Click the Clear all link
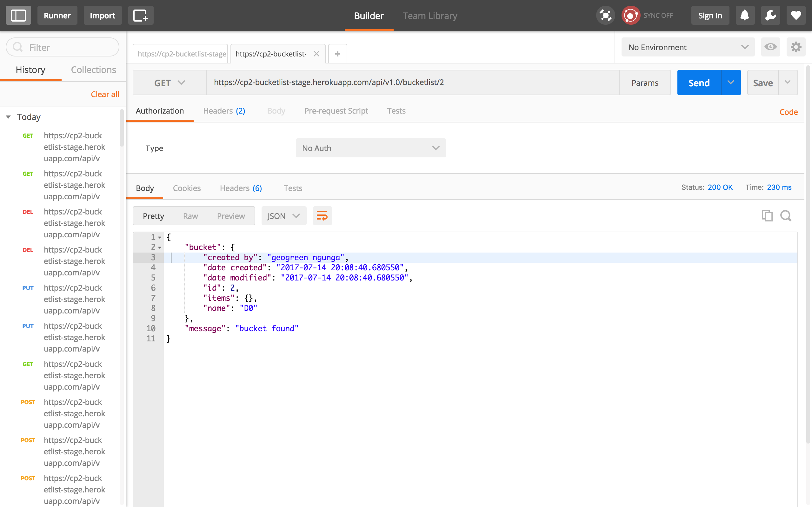The height and width of the screenshot is (507, 812). [105, 94]
